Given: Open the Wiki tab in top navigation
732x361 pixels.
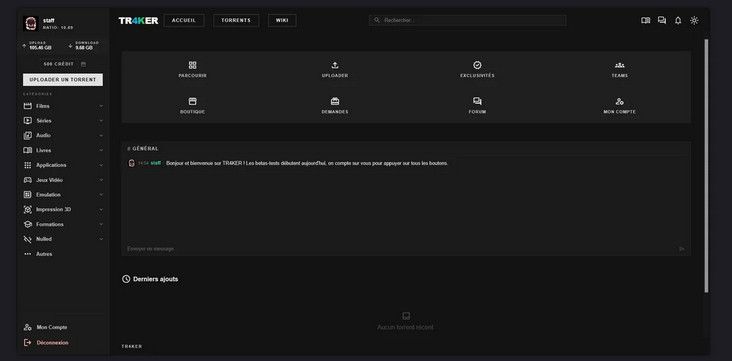Looking at the screenshot, I should point(282,21).
